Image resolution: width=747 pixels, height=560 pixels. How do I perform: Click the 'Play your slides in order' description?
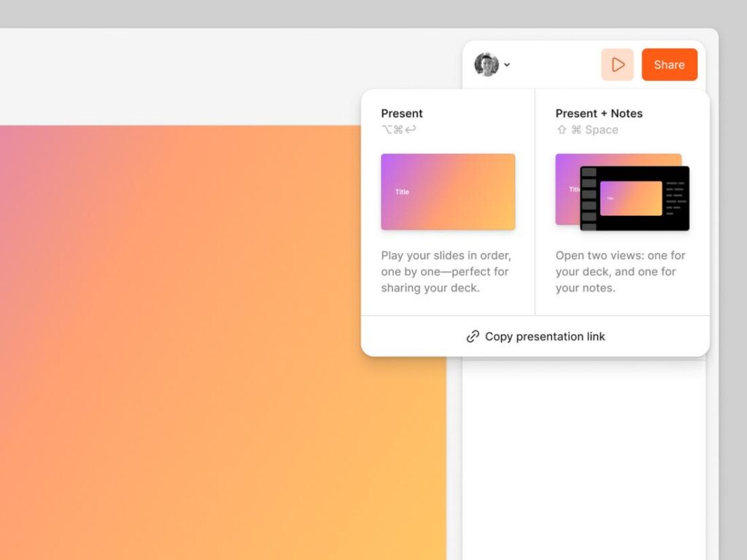click(x=446, y=271)
